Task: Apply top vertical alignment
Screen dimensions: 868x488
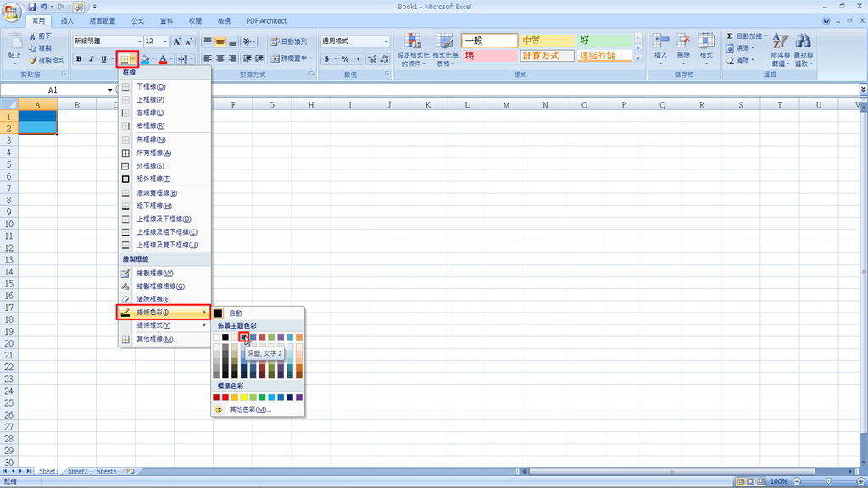Action: pos(208,42)
